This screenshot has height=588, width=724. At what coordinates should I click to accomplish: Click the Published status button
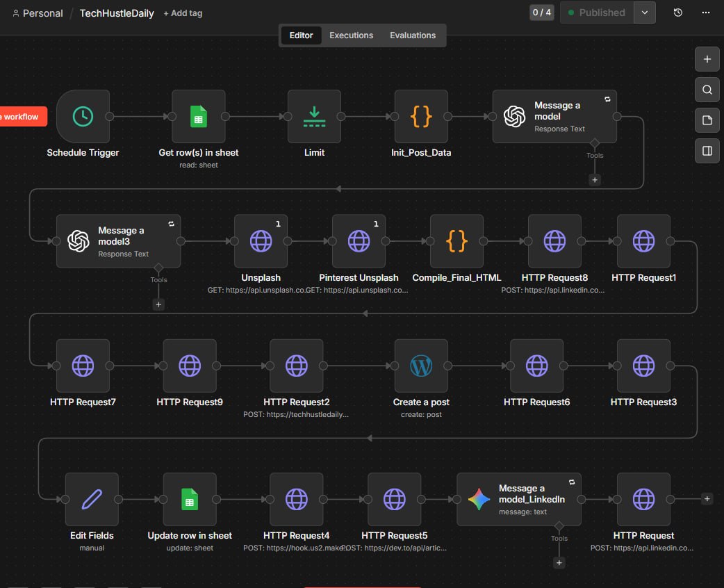[597, 13]
